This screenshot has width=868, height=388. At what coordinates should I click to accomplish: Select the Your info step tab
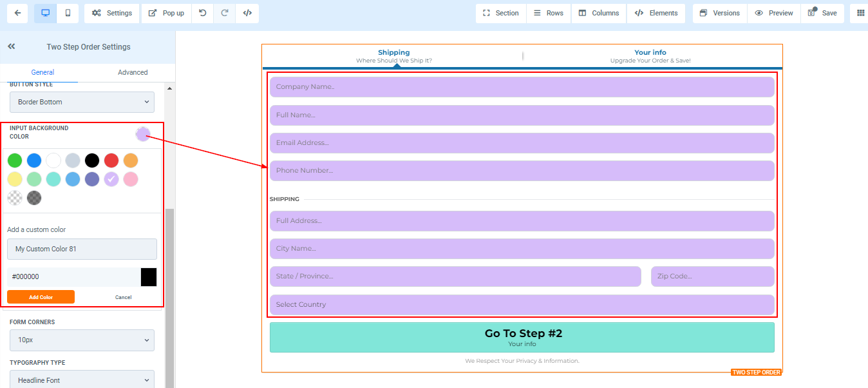(x=650, y=56)
